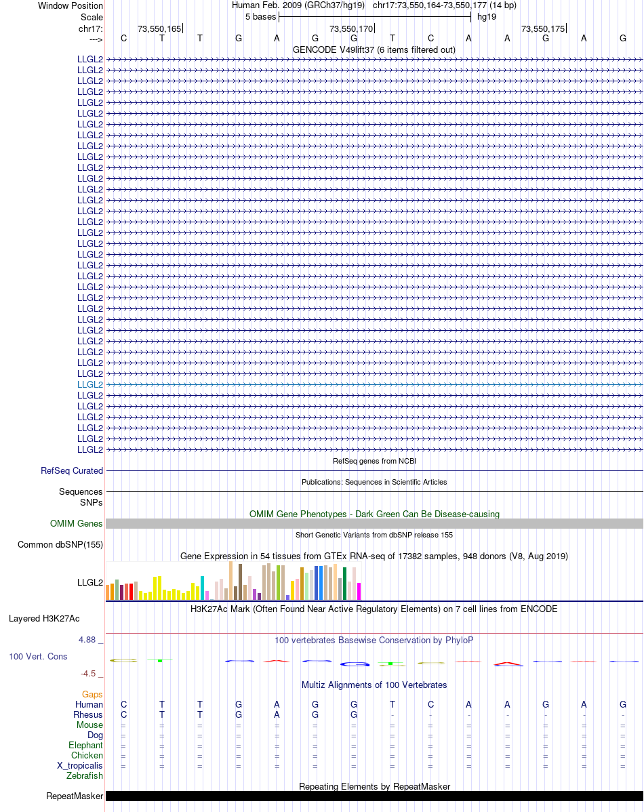Click the Layered H3K27Ac track label
Image resolution: width=644 pixels, height=812 pixels.
(x=44, y=619)
